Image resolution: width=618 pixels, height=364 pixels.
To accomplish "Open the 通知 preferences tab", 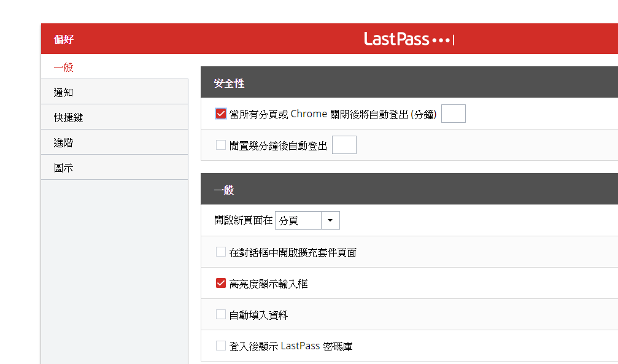I will click(x=114, y=92).
